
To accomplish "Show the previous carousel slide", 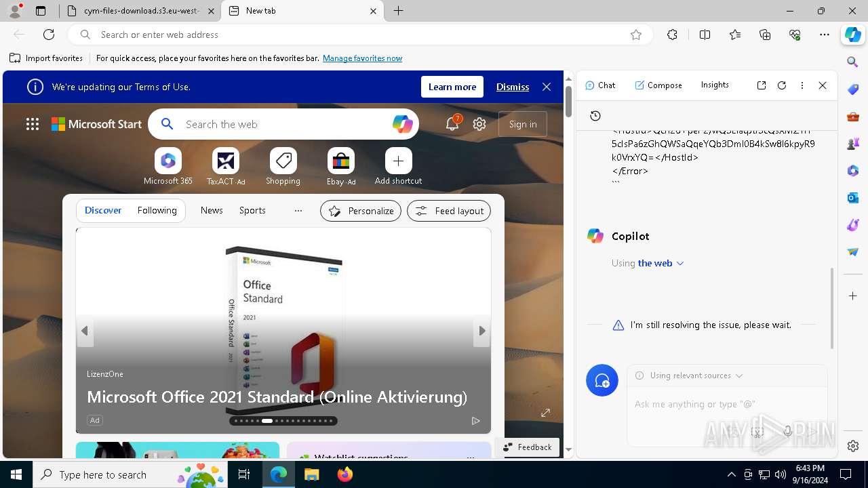I will tap(85, 331).
